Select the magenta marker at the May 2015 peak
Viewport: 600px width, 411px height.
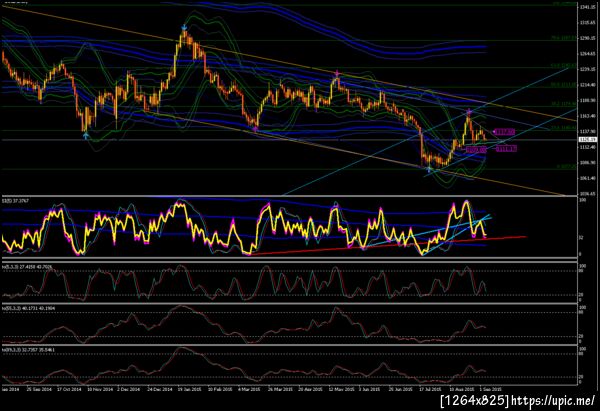[337, 72]
